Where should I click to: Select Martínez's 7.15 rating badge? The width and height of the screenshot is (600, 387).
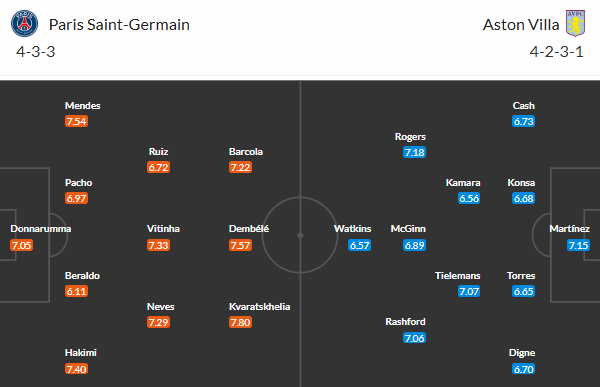[x=578, y=245]
